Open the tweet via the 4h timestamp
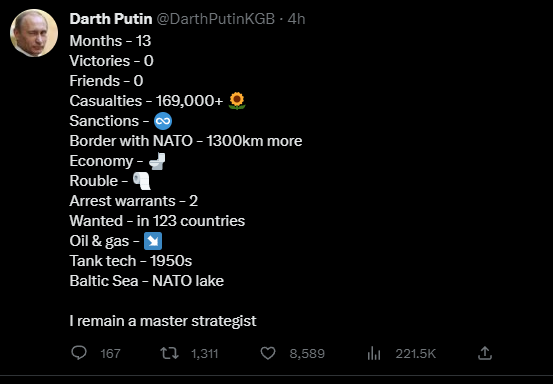 coord(296,19)
